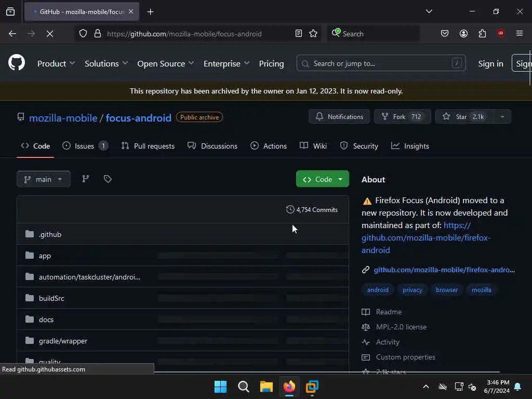The width and height of the screenshot is (532, 399).
Task: Click the GitHub Octocat logo
Action: tap(16, 63)
